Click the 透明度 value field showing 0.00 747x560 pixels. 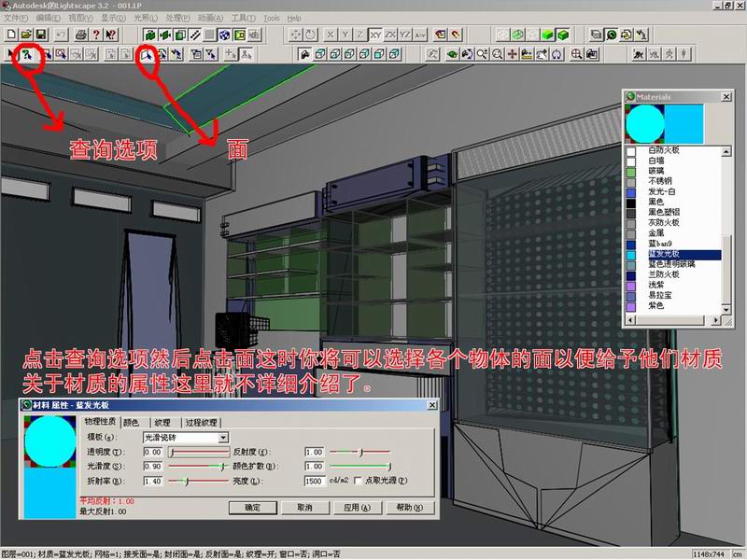(153, 452)
